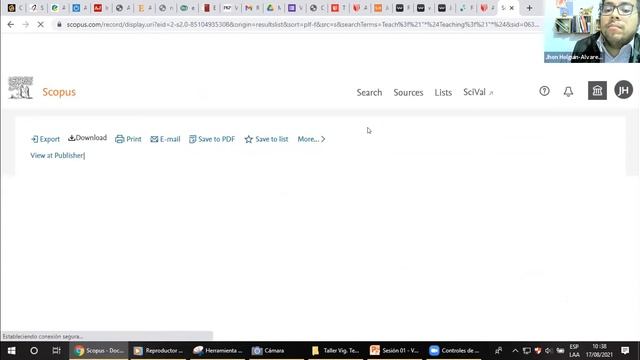Image resolution: width=640 pixels, height=360 pixels.
Task: Open the Cortana search circle
Action: click(x=34, y=351)
